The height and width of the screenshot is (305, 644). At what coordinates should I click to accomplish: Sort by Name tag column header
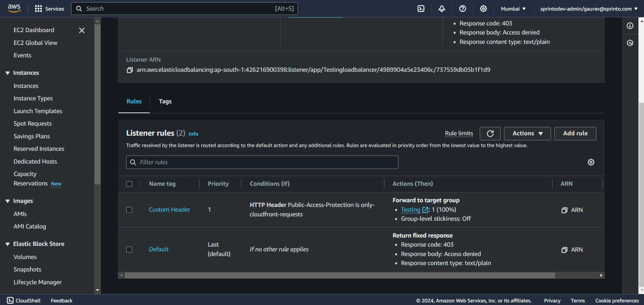click(162, 184)
